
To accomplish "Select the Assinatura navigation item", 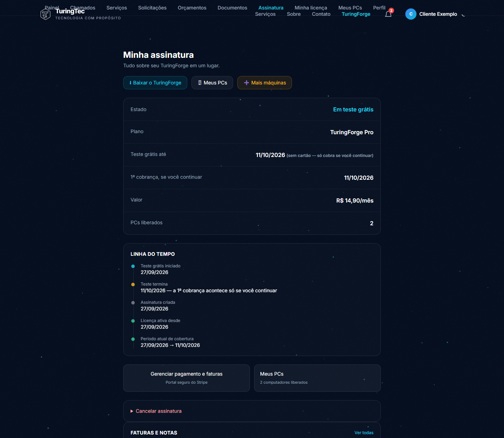I will pyautogui.click(x=271, y=8).
